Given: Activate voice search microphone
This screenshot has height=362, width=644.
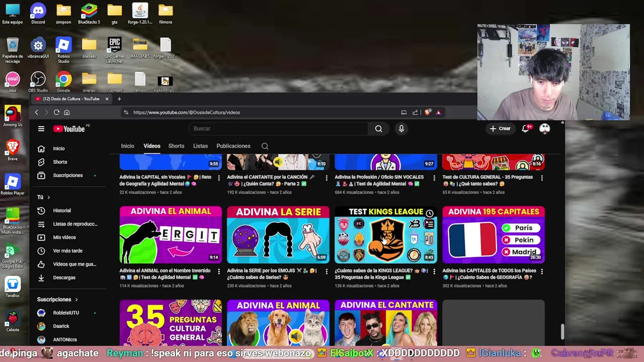Looking at the screenshot, I should click(x=401, y=129).
